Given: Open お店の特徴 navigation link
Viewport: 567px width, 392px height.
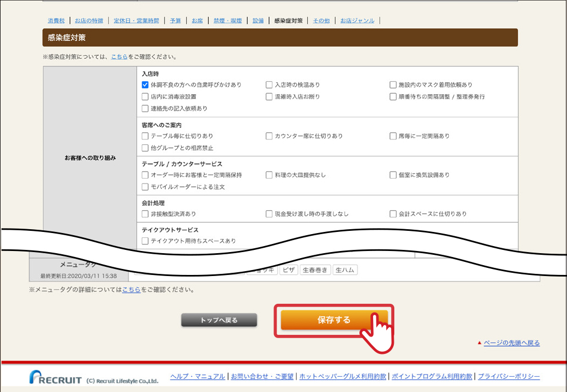Looking at the screenshot, I should [89, 21].
